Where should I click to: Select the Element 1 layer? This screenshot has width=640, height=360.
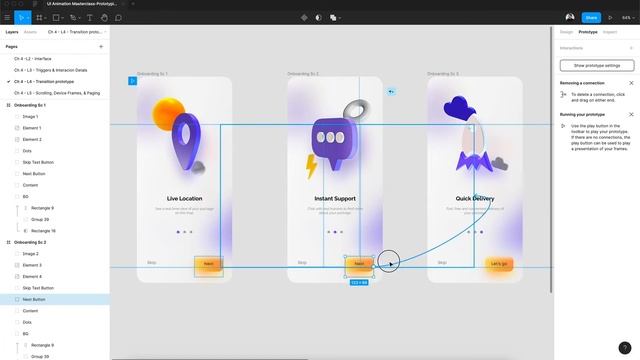32,128
